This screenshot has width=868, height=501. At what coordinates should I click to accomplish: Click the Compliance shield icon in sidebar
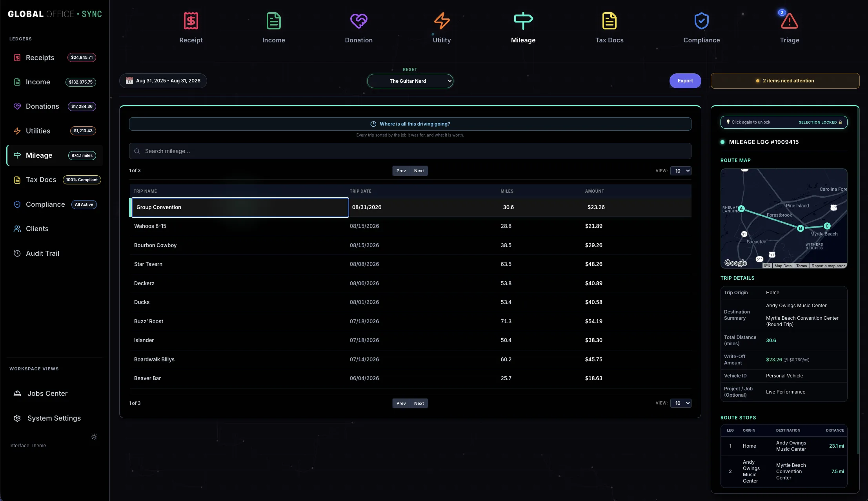point(17,204)
